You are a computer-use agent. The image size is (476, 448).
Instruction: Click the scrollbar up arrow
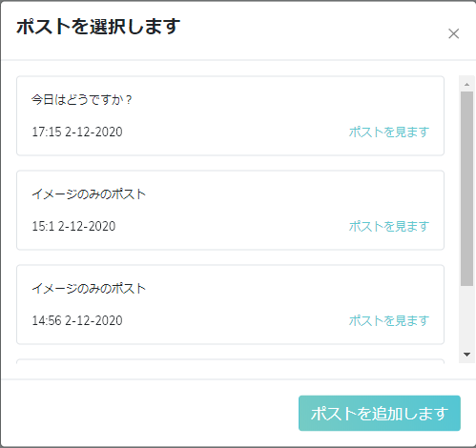click(466, 84)
